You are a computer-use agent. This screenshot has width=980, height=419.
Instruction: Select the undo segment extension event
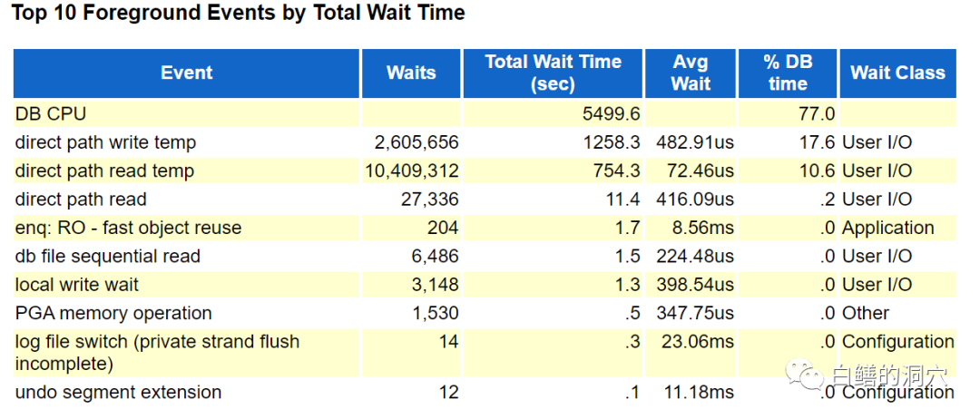tap(118, 393)
